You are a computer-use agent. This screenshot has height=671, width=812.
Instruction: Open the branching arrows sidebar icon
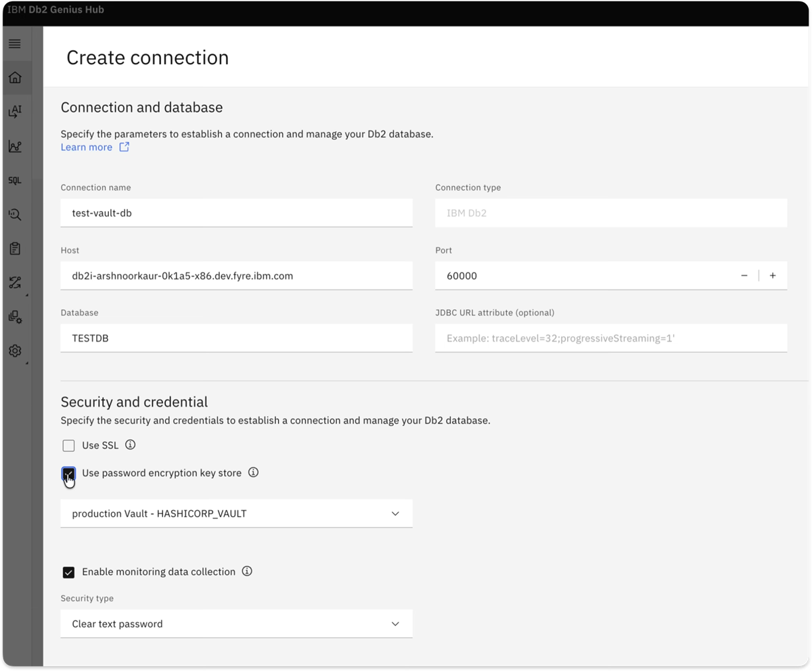tap(15, 283)
